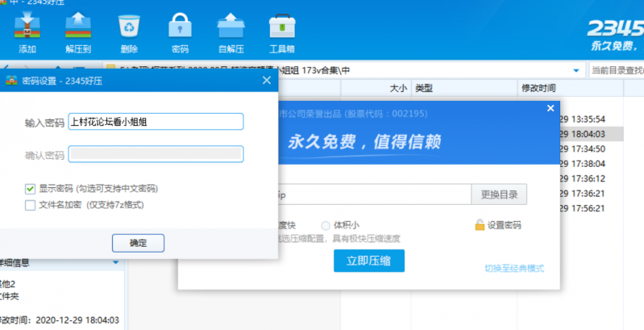644x330 pixels.
Task: Select the row modified at 17:36:12
Action: (592, 178)
